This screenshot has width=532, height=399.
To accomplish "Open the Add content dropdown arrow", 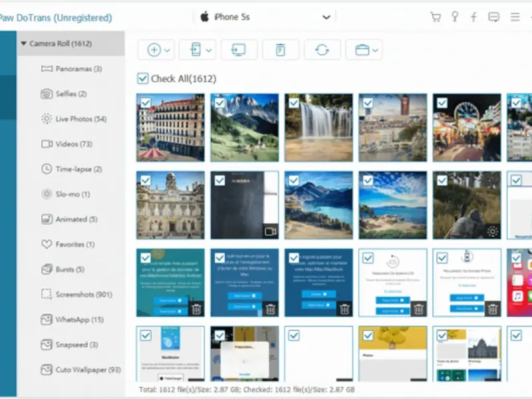I will click(168, 51).
